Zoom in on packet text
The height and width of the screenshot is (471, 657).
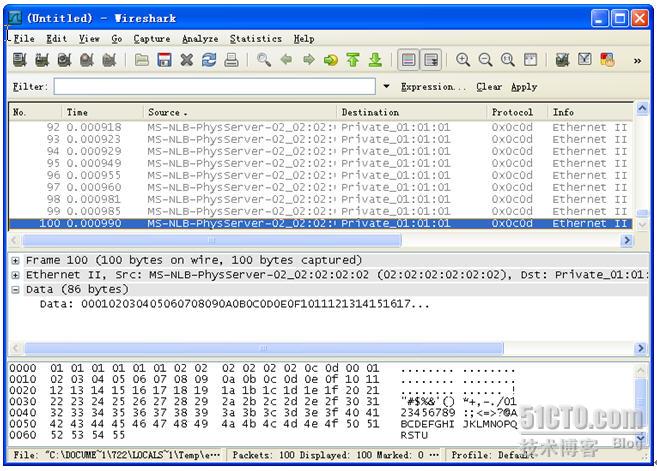tap(463, 60)
